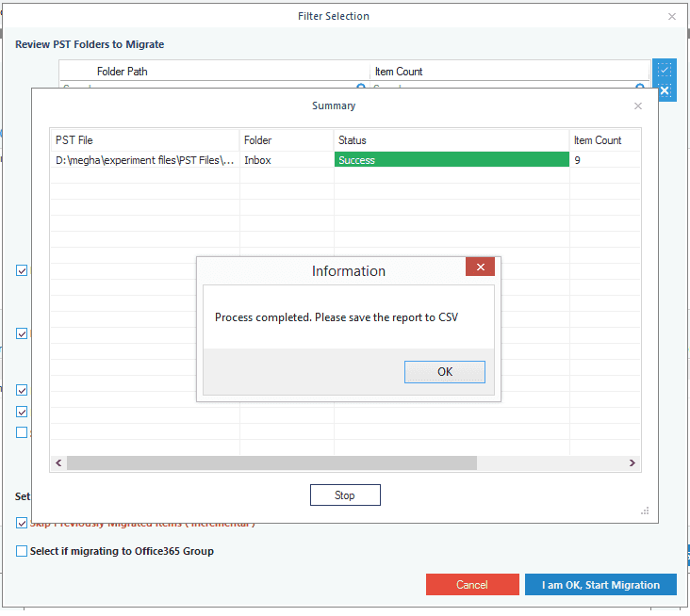Close the Filter Selection window
690x616 pixels.
point(671,17)
